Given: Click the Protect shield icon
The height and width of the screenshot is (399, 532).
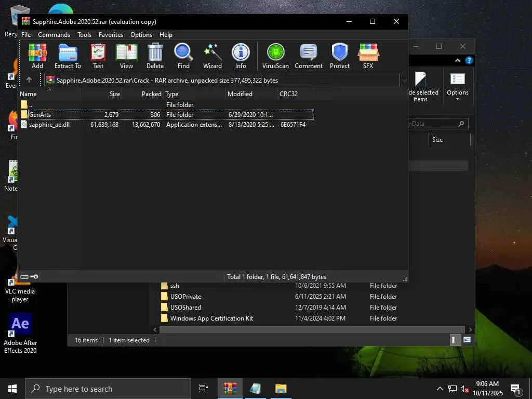Looking at the screenshot, I should coord(340,56).
